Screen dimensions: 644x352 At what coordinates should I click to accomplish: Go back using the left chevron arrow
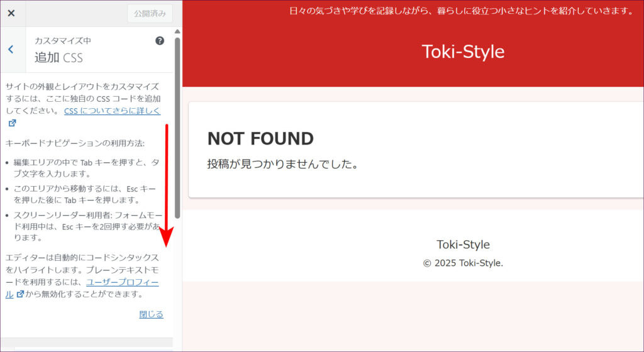coord(11,49)
